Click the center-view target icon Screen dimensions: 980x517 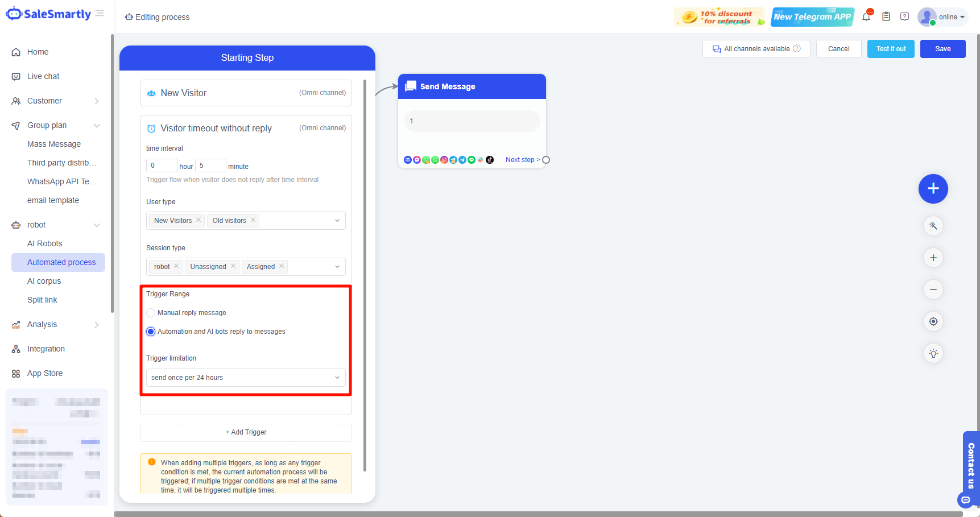pos(933,321)
